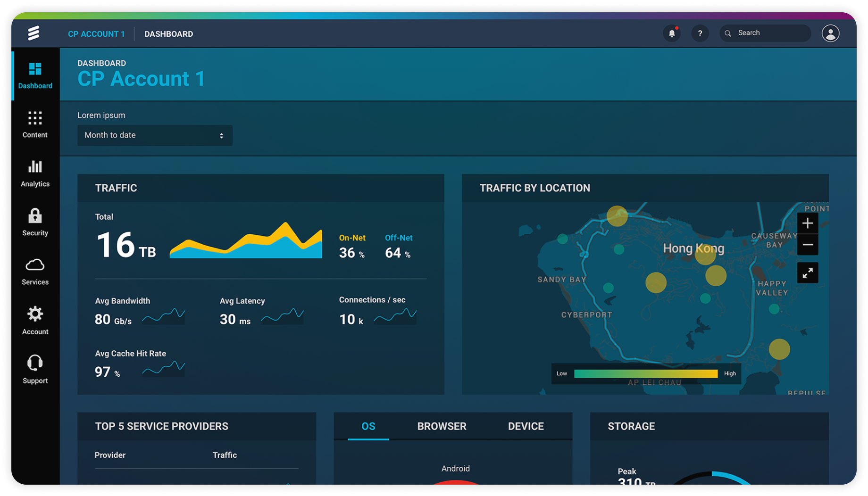
Task: Click in the Search field
Action: [765, 33]
